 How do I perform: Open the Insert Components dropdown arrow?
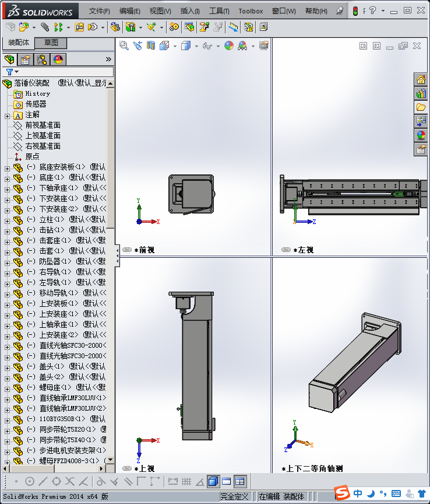34,27
